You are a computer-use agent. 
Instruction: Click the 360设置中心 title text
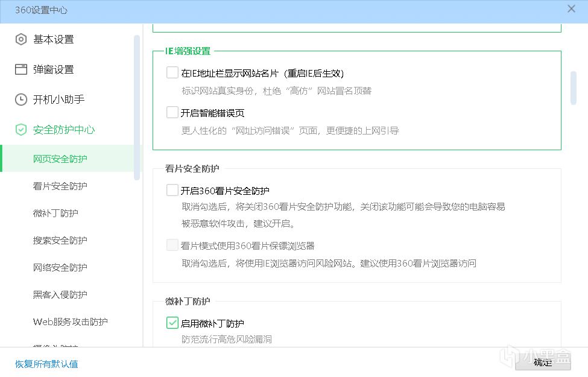[x=41, y=10]
